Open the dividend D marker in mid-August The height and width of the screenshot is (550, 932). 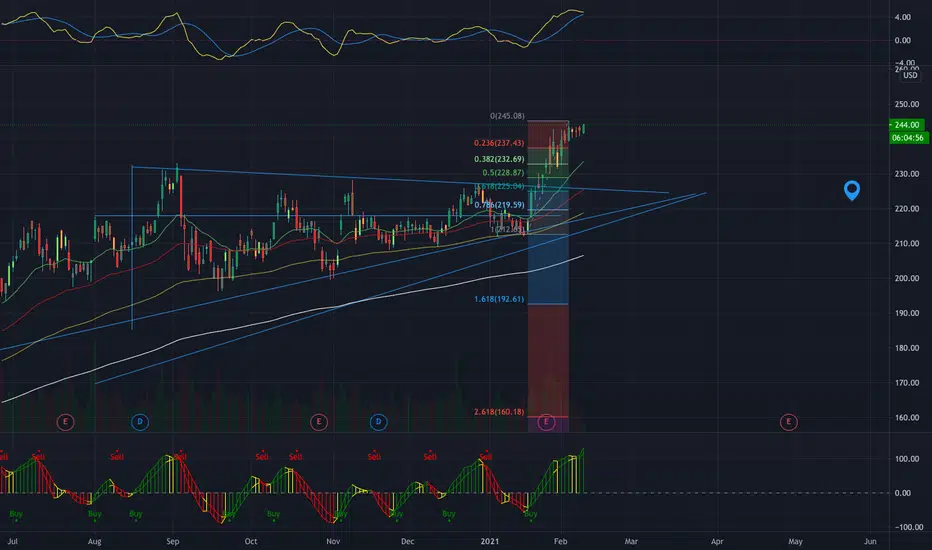click(140, 422)
